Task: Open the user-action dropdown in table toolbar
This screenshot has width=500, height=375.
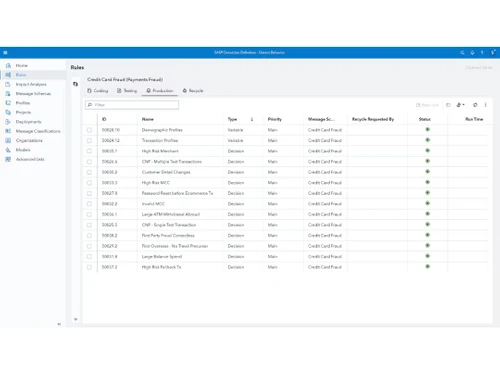Action: [460, 105]
